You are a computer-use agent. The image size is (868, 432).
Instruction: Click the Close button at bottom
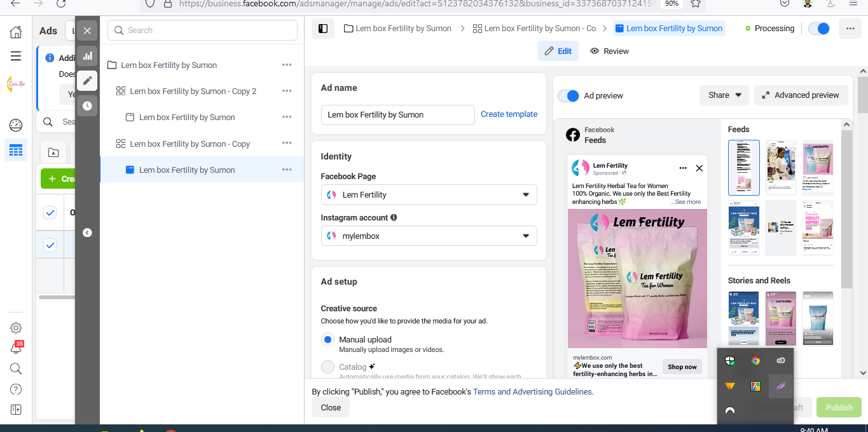[331, 408]
